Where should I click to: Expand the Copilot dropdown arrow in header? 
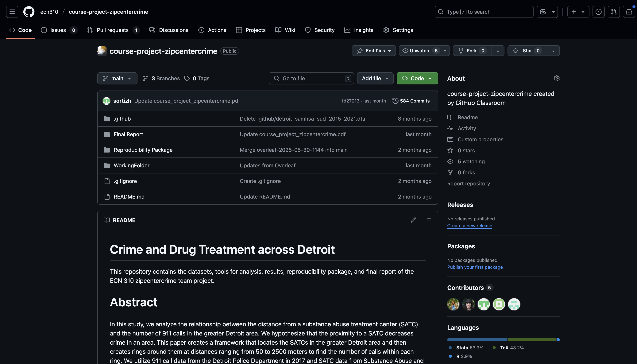point(553,12)
